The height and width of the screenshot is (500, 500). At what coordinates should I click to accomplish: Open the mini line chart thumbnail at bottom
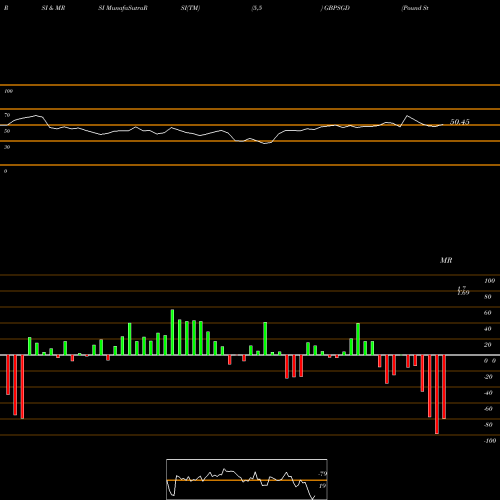pos(247,479)
